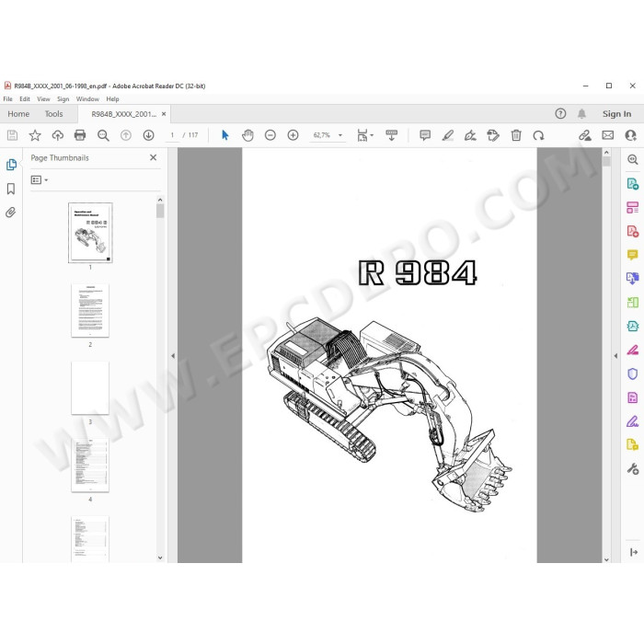Open search tools magnifier in right pane
Image resolution: width=644 pixels, height=644 pixels.
633,159
